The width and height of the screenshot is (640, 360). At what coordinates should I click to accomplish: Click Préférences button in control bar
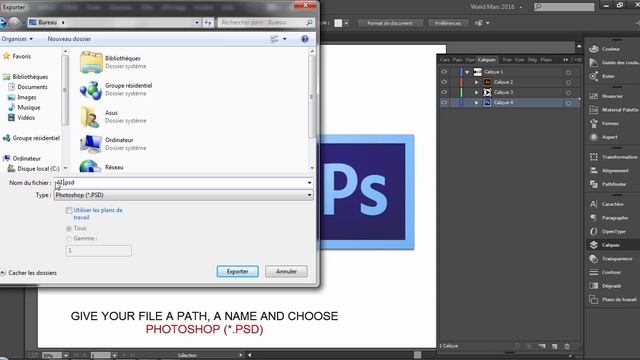pos(447,23)
